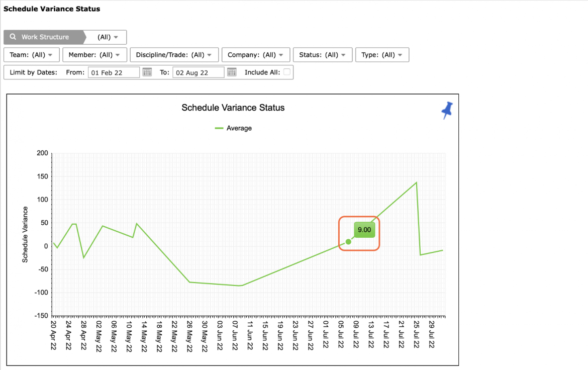Open the Team filter dropdown
Image resolution: width=588 pixels, height=370 pixels.
coord(32,55)
